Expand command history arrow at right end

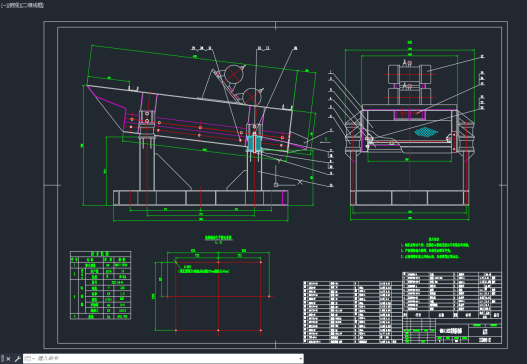(x=300, y=359)
